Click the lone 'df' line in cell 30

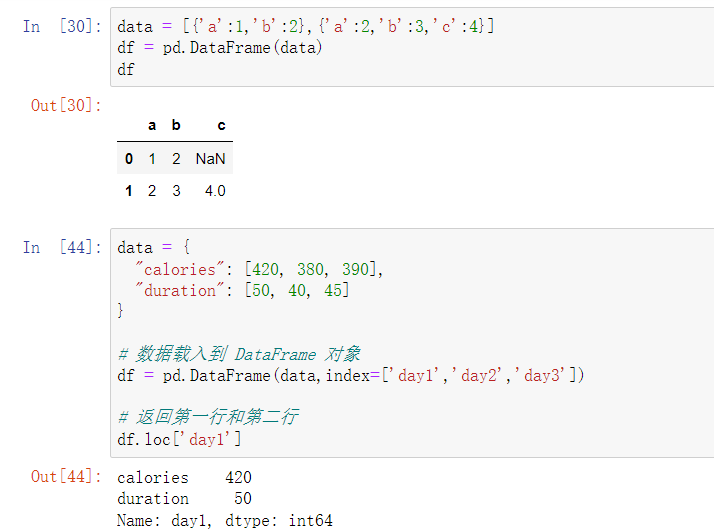126,70
